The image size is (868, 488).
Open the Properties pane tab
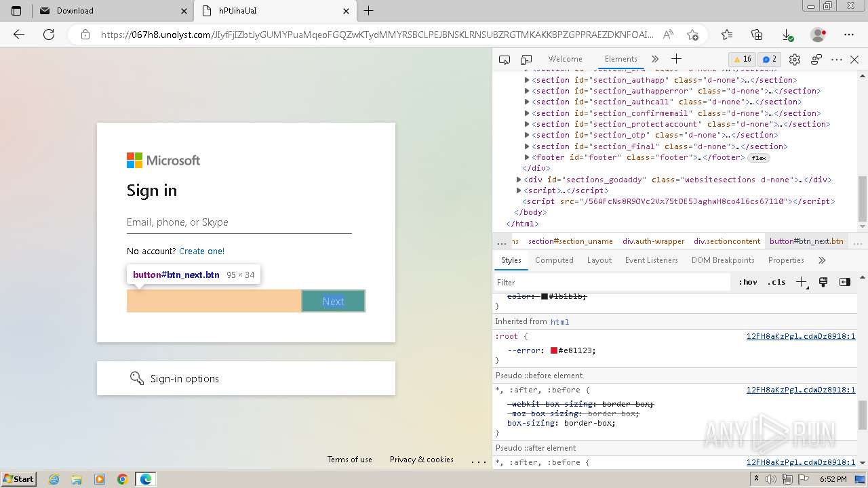pos(786,260)
